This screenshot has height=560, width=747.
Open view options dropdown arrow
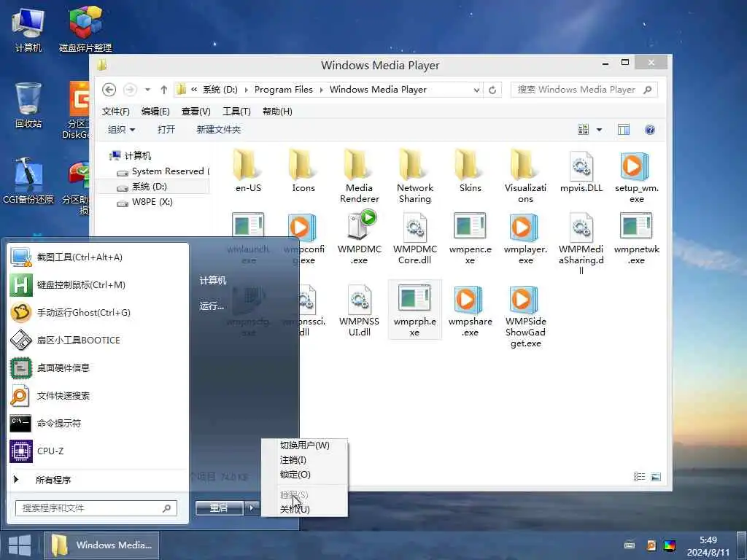point(600,130)
